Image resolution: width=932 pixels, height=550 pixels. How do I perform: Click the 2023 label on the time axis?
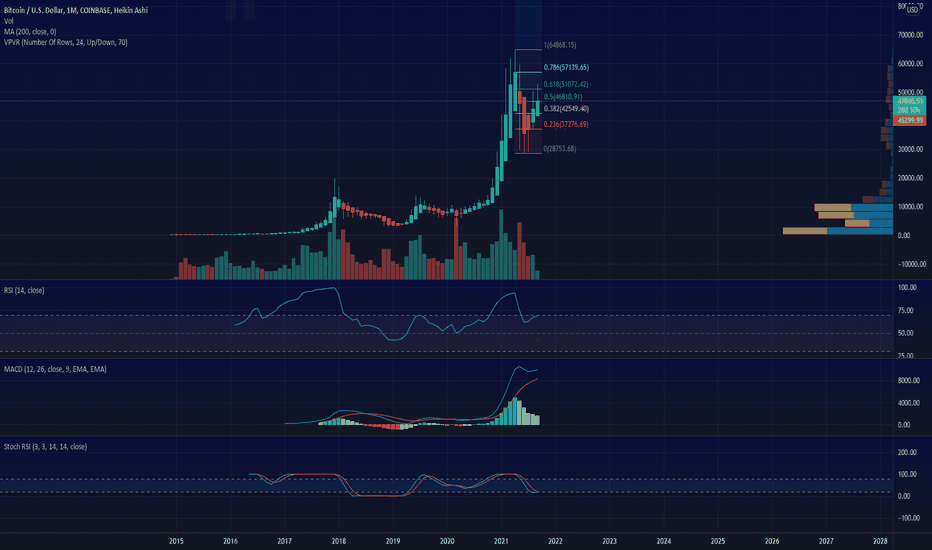[x=609, y=541]
